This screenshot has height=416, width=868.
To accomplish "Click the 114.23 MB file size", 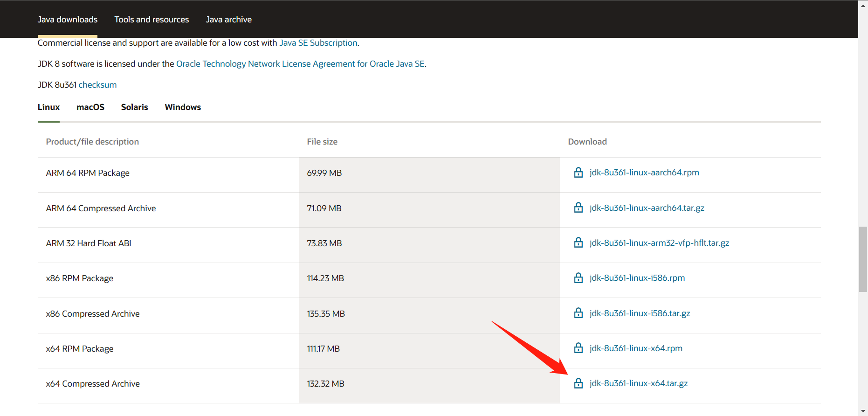I will [x=325, y=278].
